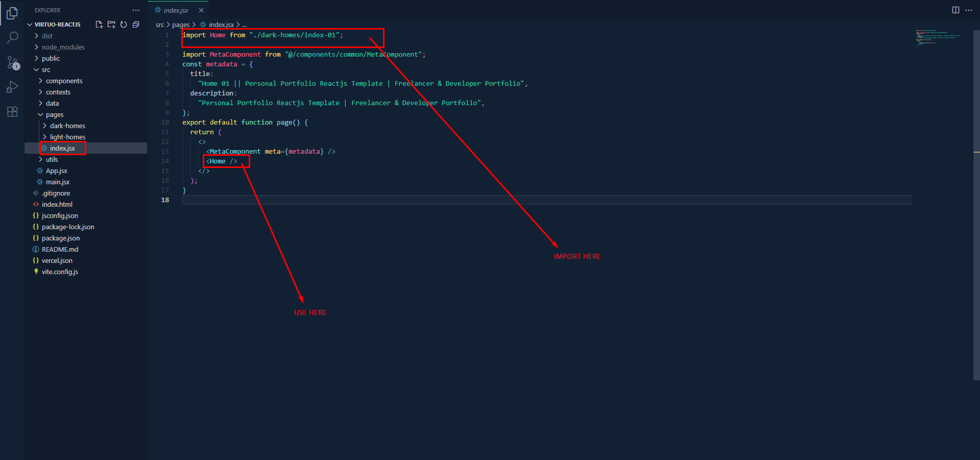Open the .gitignore file
980x460 pixels.
click(x=86, y=193)
